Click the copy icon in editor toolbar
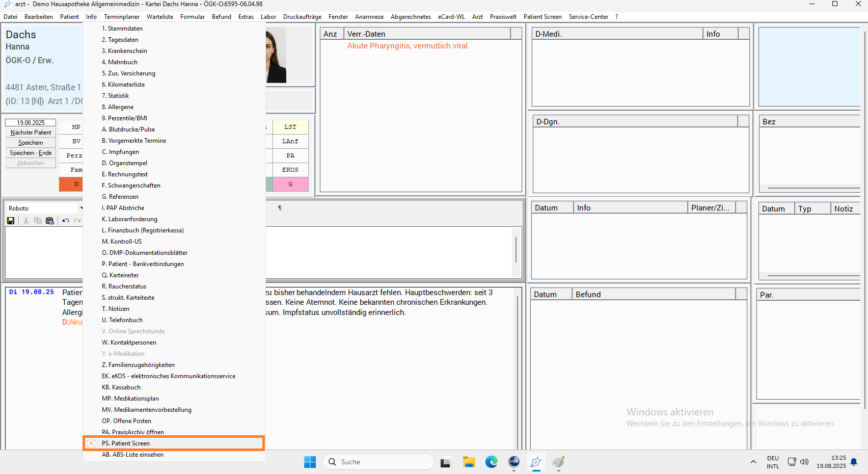This screenshot has height=474, width=868. [38, 221]
